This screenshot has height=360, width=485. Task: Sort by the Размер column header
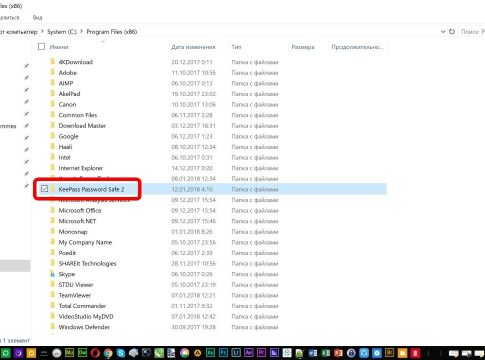click(x=303, y=47)
